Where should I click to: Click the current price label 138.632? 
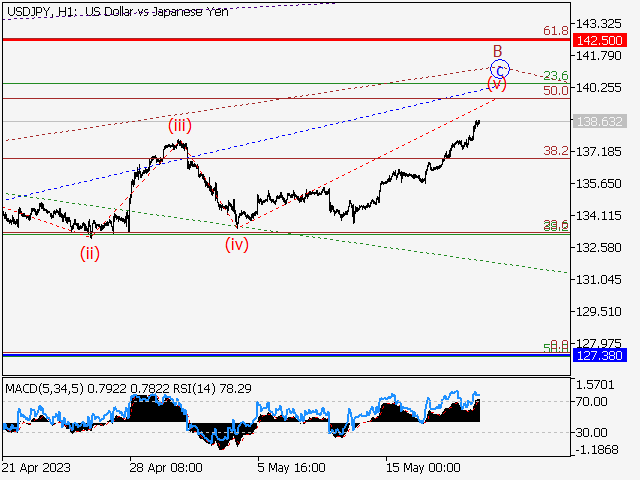600,121
